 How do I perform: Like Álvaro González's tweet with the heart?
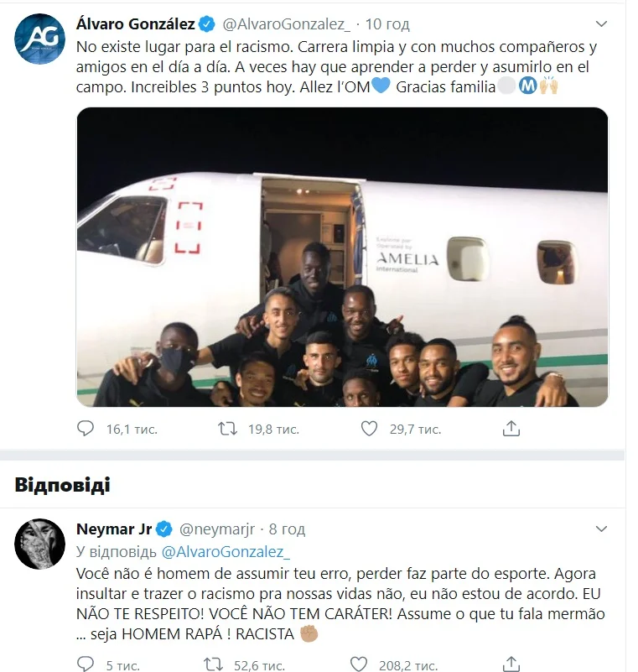[x=369, y=429]
